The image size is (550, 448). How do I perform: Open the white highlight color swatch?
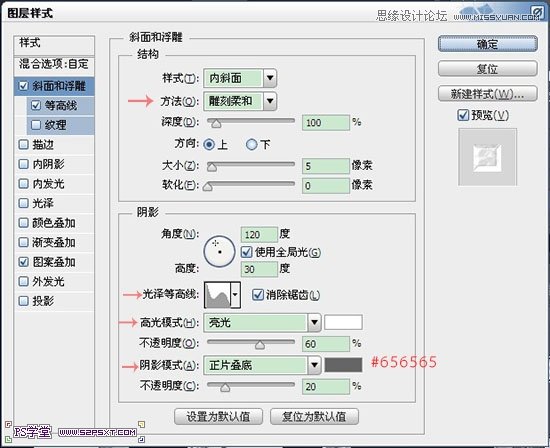click(343, 322)
